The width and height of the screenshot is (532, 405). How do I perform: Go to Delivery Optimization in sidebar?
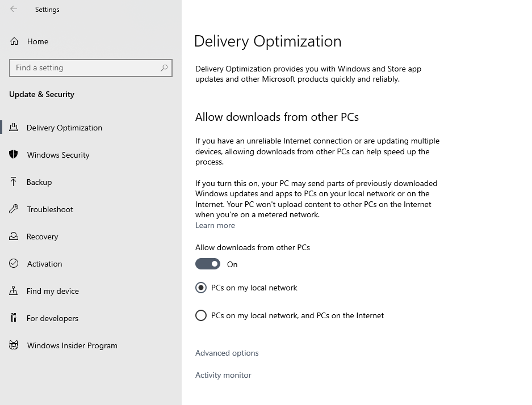[64, 128]
